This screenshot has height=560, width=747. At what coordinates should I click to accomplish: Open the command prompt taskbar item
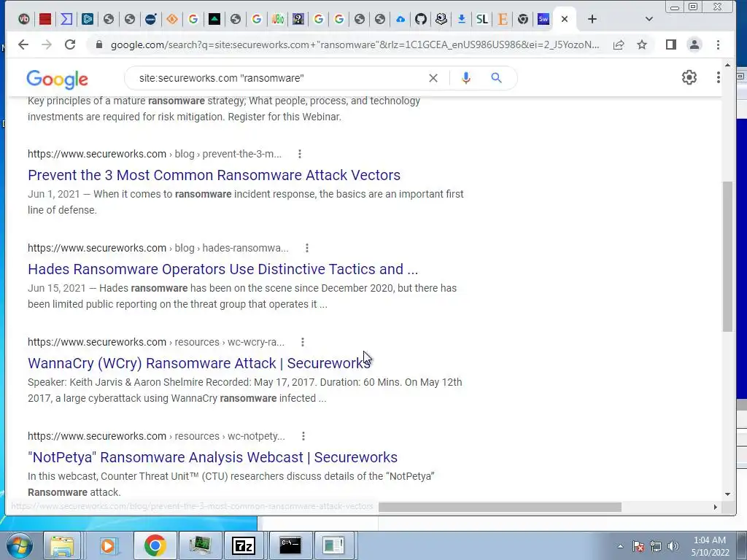click(290, 545)
